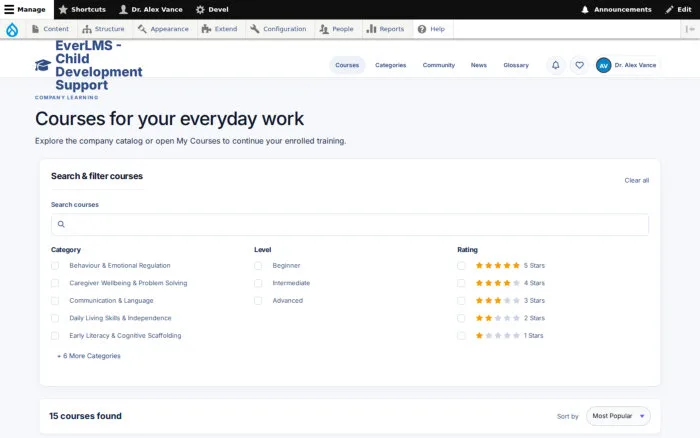This screenshot has height=438, width=700.
Task: Check Daily Living Skills & Independence
Action: click(55, 318)
